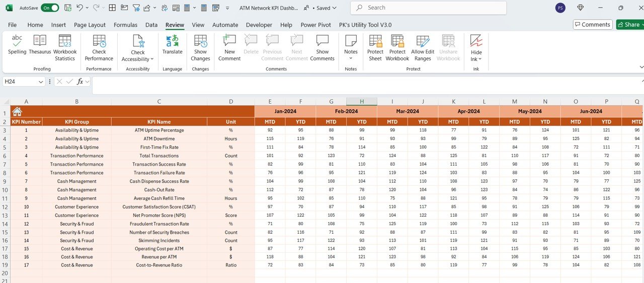Click the home icon in cell A1
The height and width of the screenshot is (283, 644).
[x=17, y=112]
